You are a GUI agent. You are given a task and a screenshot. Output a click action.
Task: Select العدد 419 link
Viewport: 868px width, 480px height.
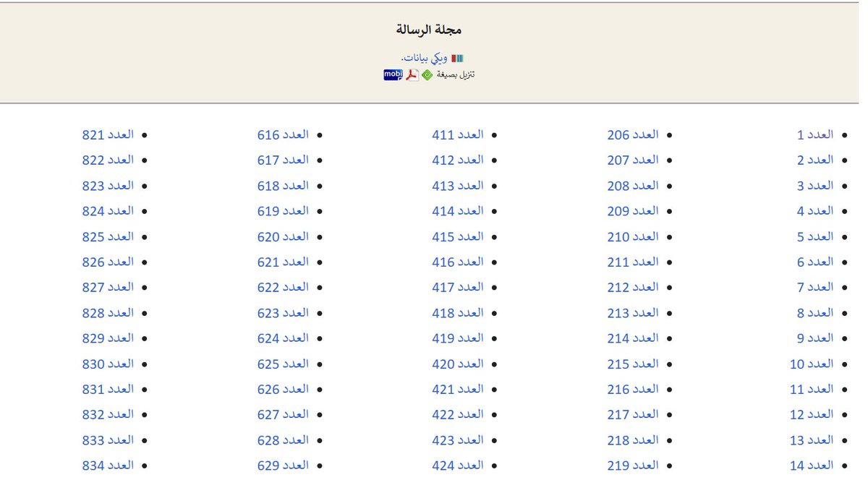click(x=458, y=338)
